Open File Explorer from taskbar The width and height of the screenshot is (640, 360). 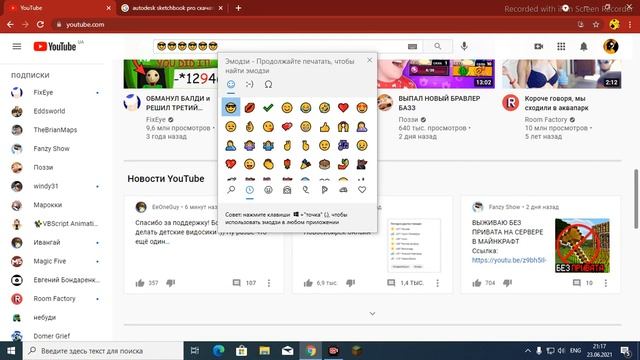[264, 351]
